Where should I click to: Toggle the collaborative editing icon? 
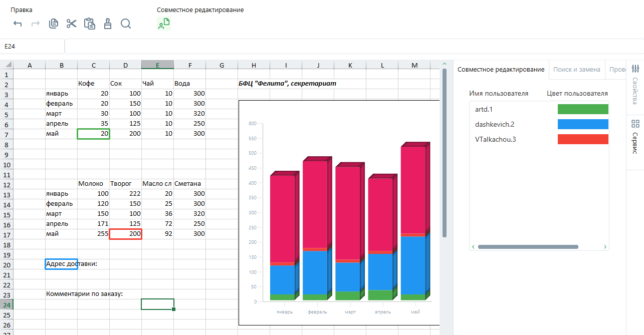point(164,24)
